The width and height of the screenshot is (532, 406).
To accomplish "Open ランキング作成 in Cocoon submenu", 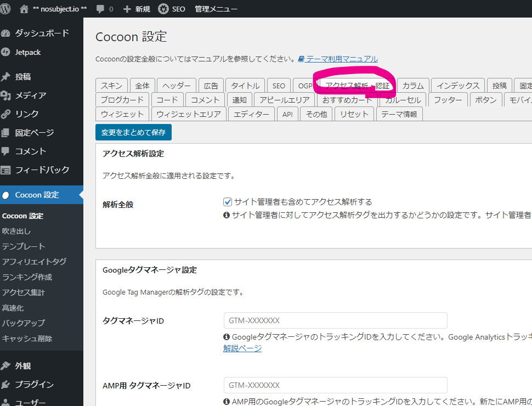I will tap(27, 277).
